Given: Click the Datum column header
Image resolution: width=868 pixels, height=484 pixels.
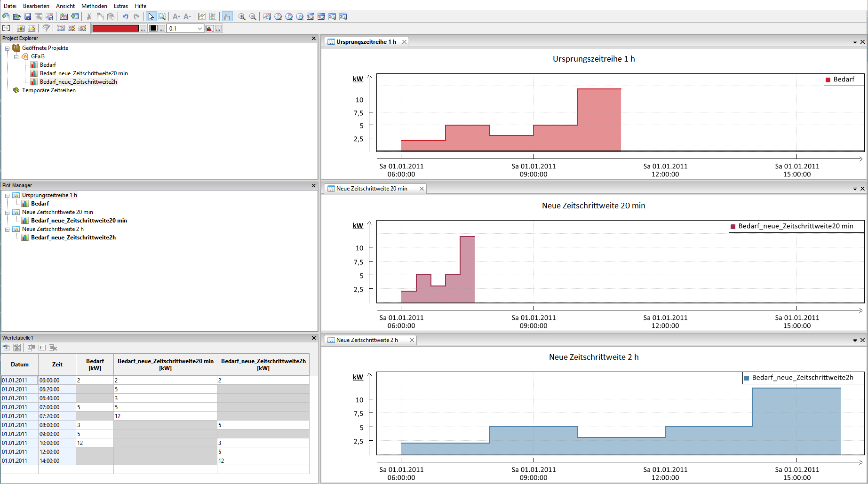Looking at the screenshot, I should point(20,365).
